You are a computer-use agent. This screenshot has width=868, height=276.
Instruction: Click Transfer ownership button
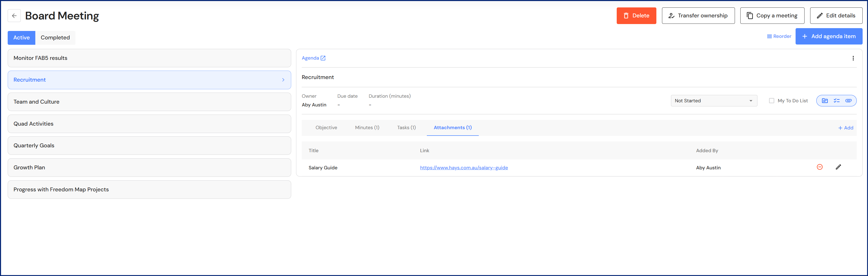pyautogui.click(x=698, y=16)
